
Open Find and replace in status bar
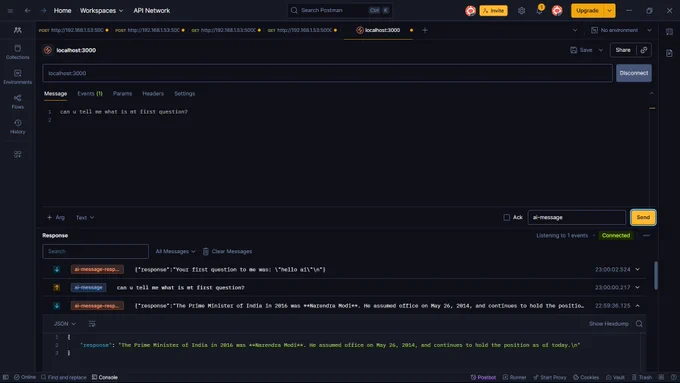point(63,377)
